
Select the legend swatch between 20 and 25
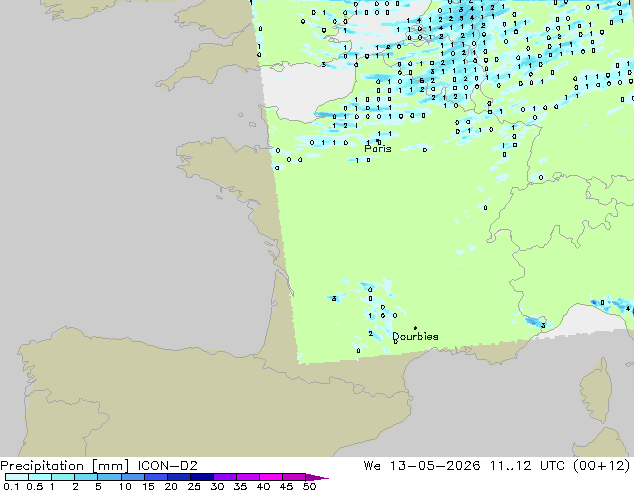(179, 477)
